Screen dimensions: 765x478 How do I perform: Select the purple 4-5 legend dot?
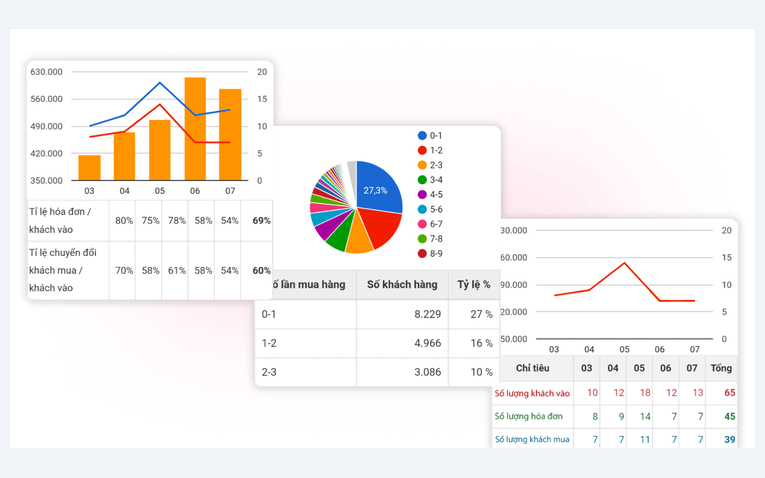(422, 195)
